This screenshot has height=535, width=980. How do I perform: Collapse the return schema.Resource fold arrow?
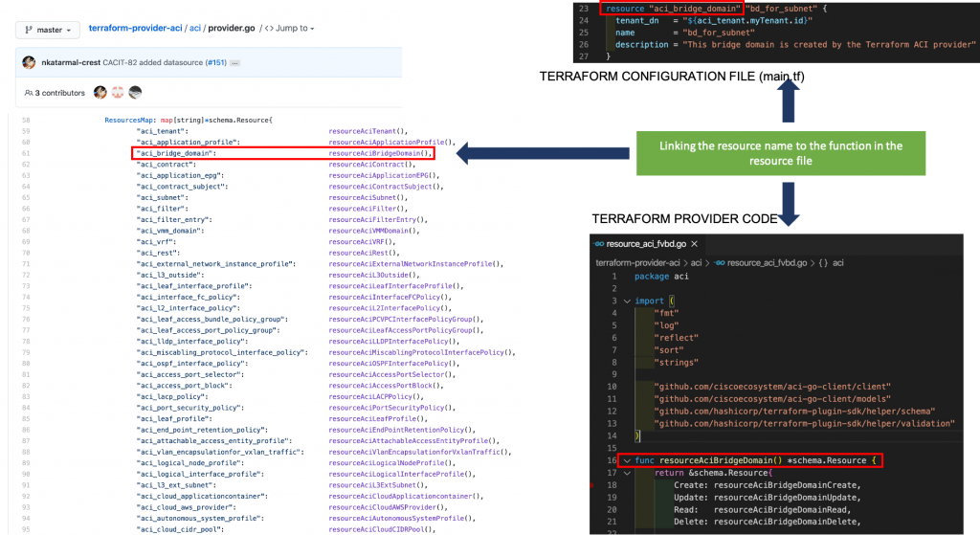[627, 473]
